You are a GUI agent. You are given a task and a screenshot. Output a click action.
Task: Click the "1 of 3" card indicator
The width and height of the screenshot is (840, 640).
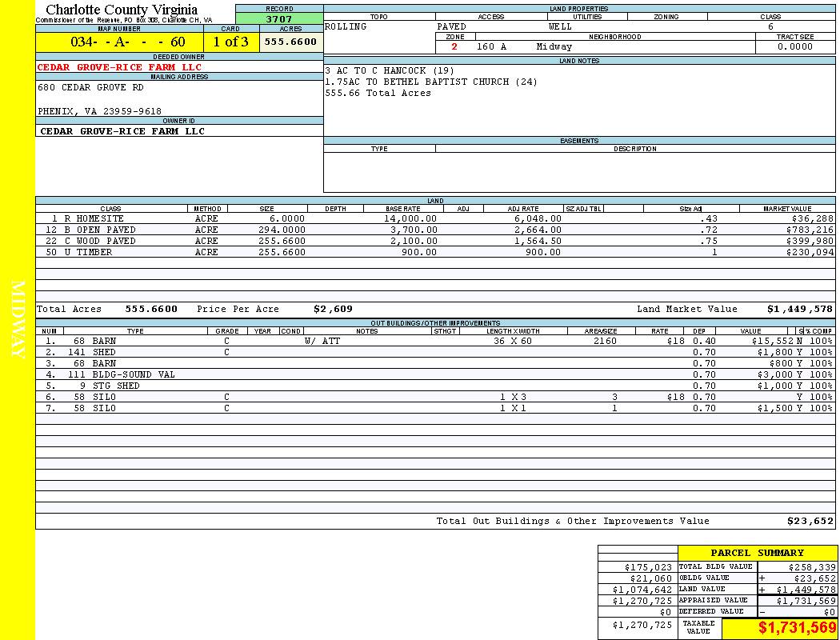click(x=230, y=42)
